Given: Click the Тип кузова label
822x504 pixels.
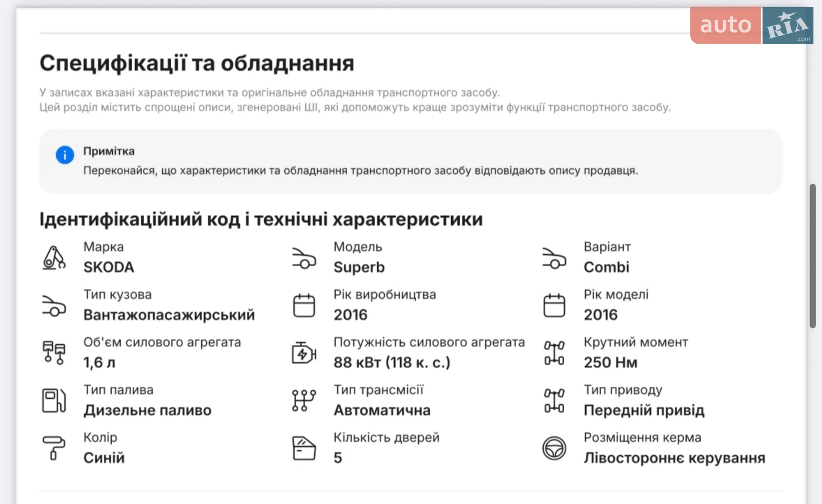Looking at the screenshot, I should pyautogui.click(x=118, y=295).
